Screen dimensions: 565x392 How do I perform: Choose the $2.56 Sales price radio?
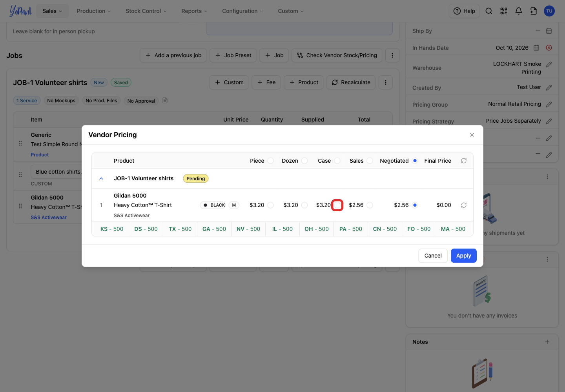coord(370,205)
